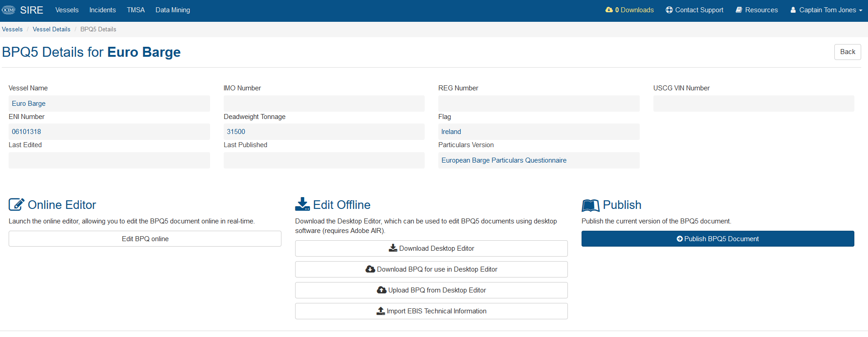868x337 pixels.
Task: Click the page heading BPQ5 Details for Euro Barge
Action: coord(91,52)
